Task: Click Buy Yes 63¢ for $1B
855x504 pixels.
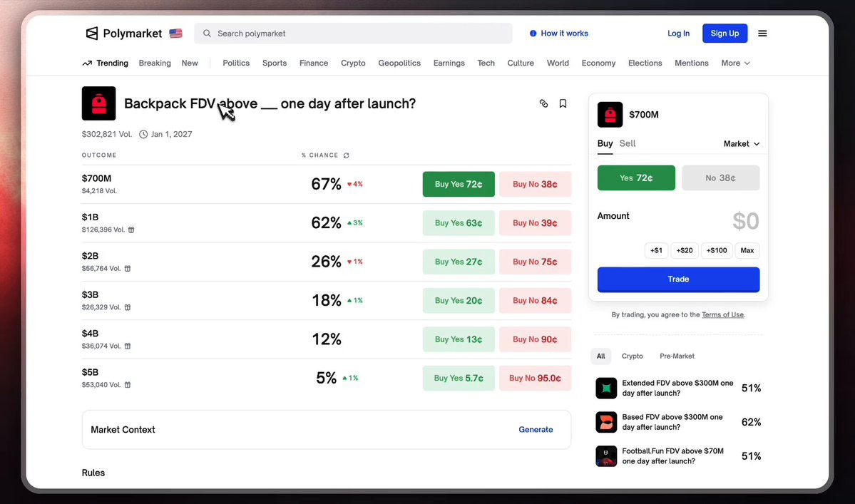Action: [x=459, y=223]
